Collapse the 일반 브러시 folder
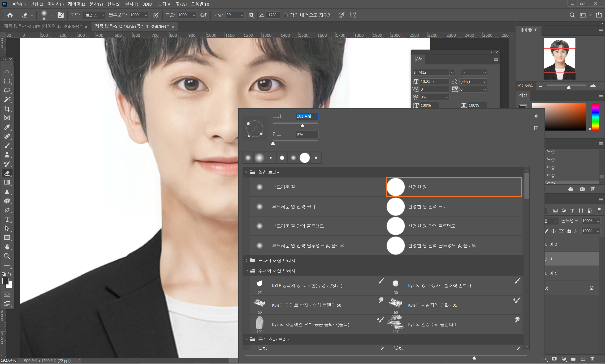The height and width of the screenshot is (364, 605). pos(246,172)
